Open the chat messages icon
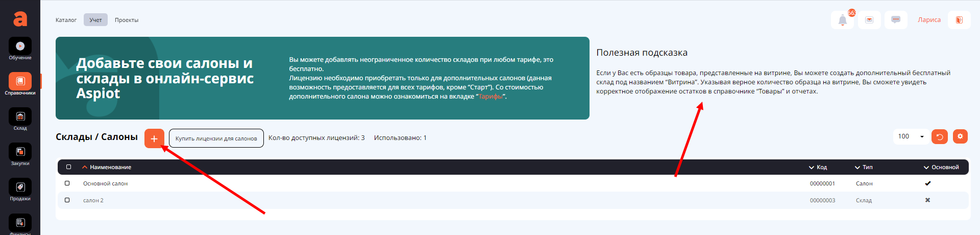This screenshot has width=980, height=235. [x=895, y=20]
